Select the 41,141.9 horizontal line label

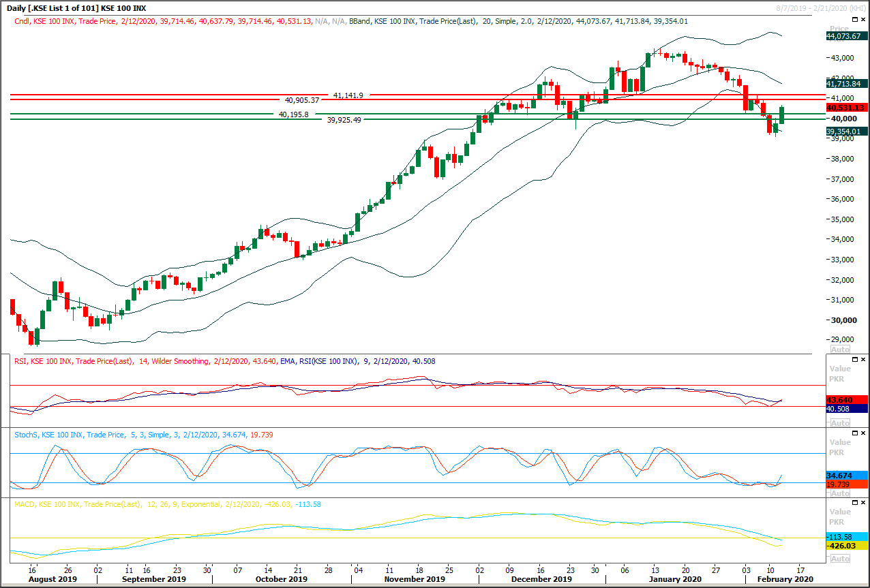pos(347,95)
